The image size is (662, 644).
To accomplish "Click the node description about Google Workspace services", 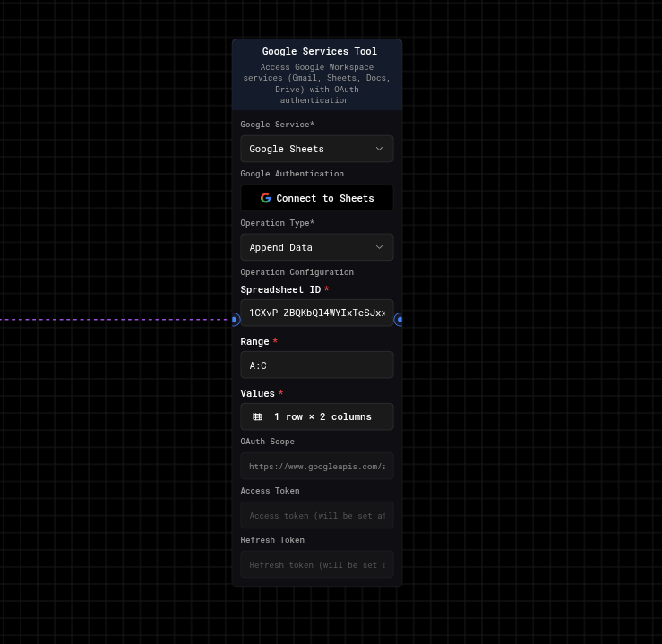I will tap(316, 83).
